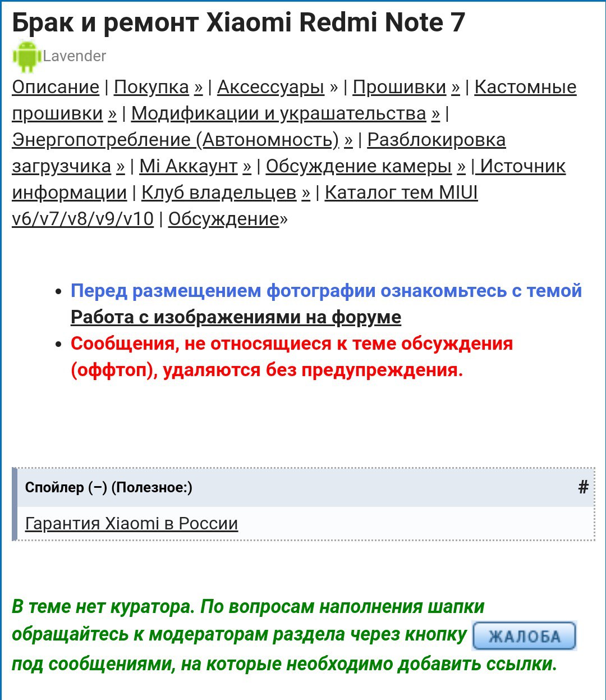The height and width of the screenshot is (700, 606).
Task: Click the # anchor in spoiler header
Action: point(583,488)
